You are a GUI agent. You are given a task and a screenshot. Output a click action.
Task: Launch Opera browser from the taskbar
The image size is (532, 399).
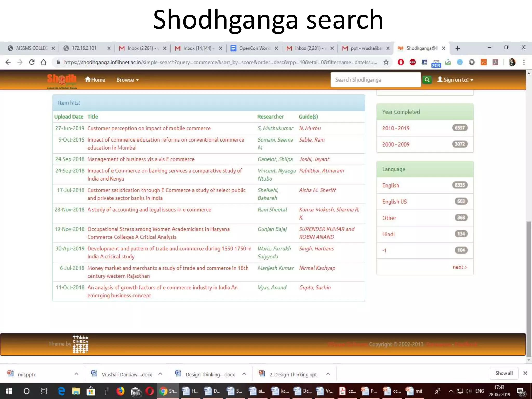tap(150, 391)
